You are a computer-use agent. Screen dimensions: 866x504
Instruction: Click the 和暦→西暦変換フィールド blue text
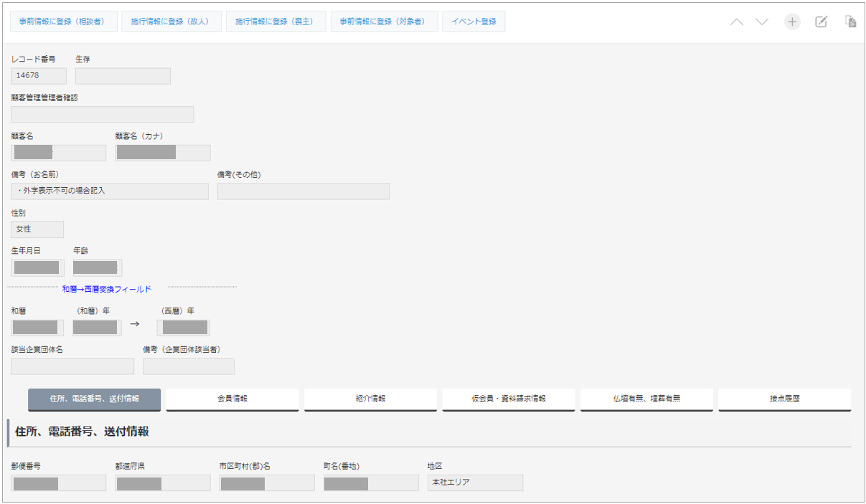click(x=107, y=289)
